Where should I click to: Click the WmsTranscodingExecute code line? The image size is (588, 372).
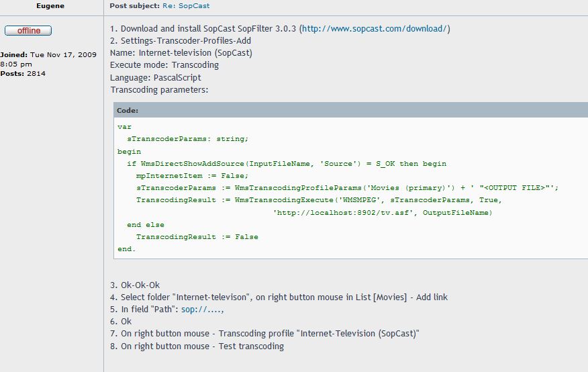[x=319, y=200]
